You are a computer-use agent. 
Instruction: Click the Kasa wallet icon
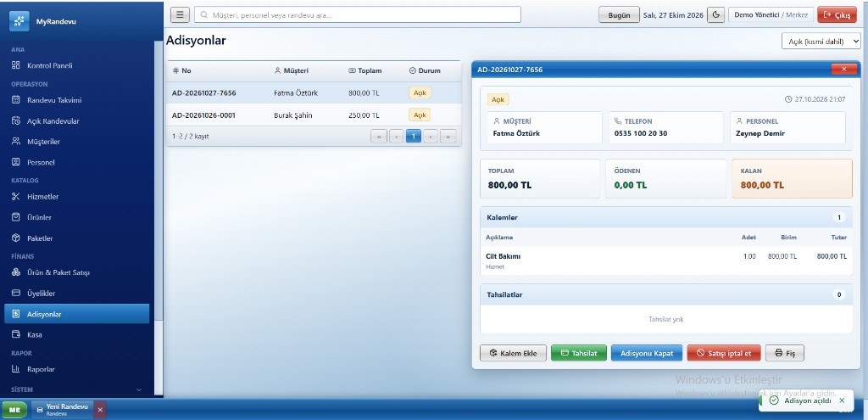(16, 334)
